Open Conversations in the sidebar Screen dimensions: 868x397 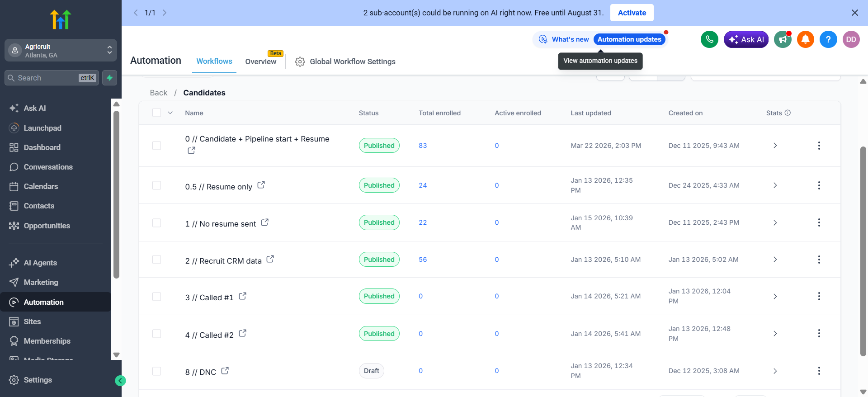tap(56, 167)
